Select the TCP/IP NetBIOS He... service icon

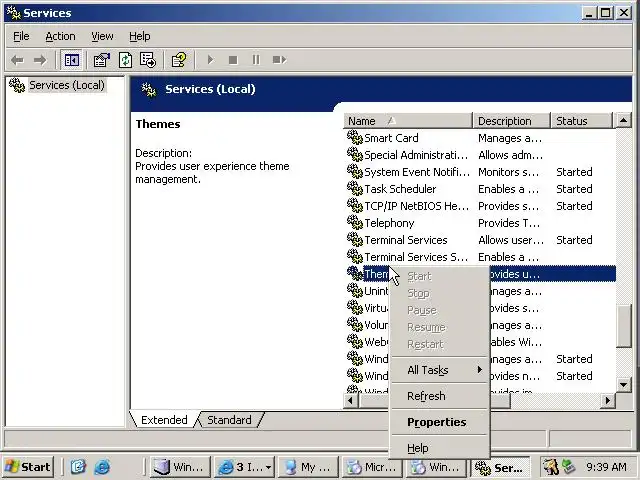coord(355,206)
